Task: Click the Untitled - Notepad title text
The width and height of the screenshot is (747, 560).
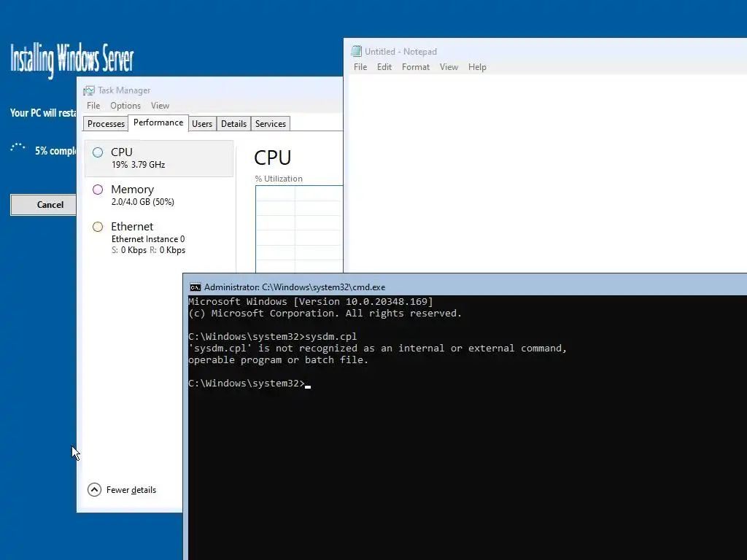Action: click(400, 52)
